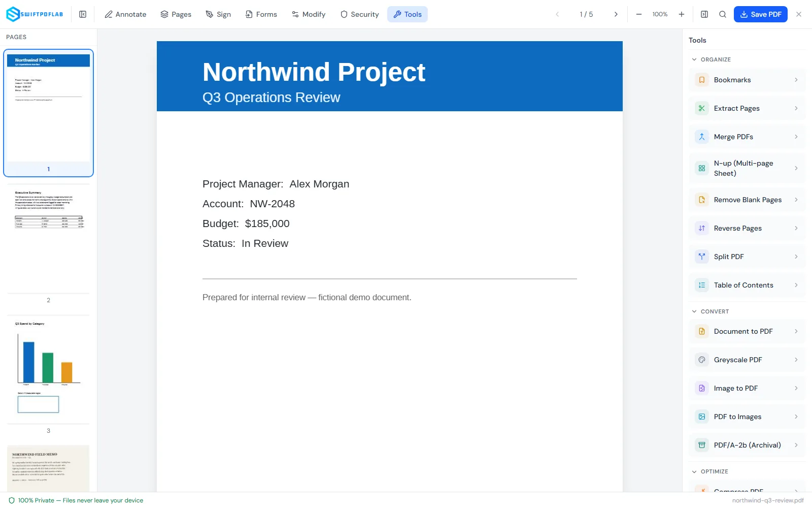Click the N-up grid icon

702,168
